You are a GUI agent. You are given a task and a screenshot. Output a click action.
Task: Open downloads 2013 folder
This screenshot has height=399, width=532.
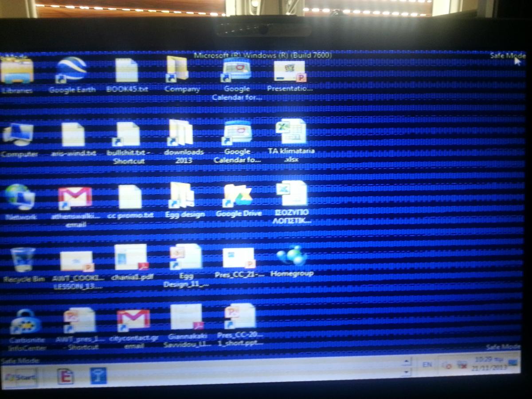(183, 142)
